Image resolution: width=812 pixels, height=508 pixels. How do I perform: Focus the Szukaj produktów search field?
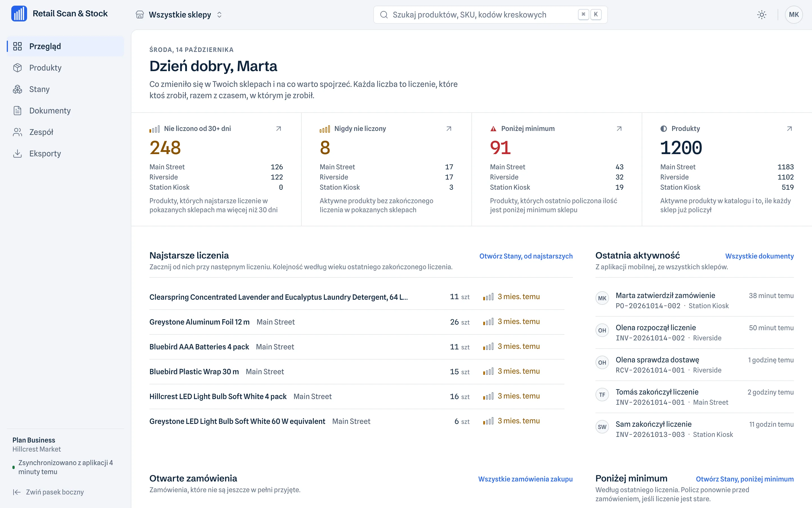(490, 14)
